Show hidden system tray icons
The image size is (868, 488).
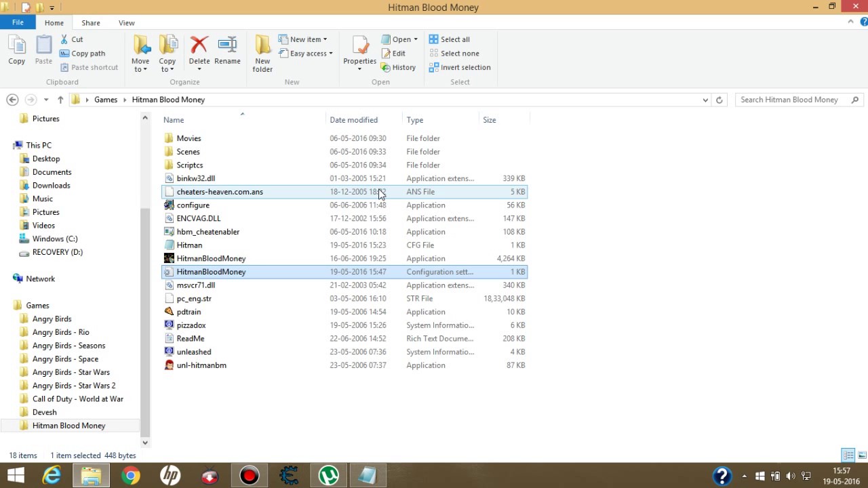745,476
